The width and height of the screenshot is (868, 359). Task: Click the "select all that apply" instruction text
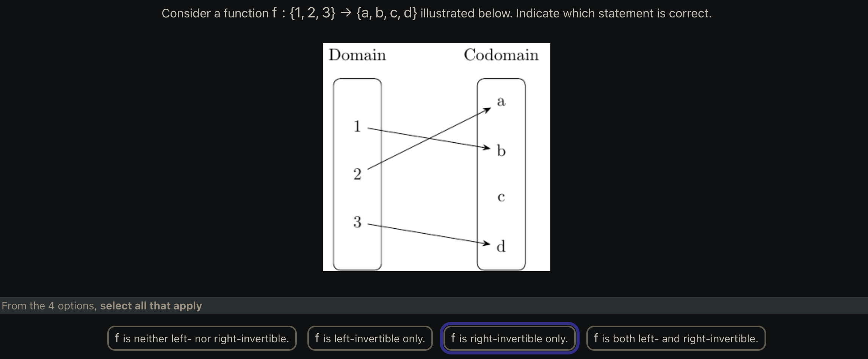point(151,306)
